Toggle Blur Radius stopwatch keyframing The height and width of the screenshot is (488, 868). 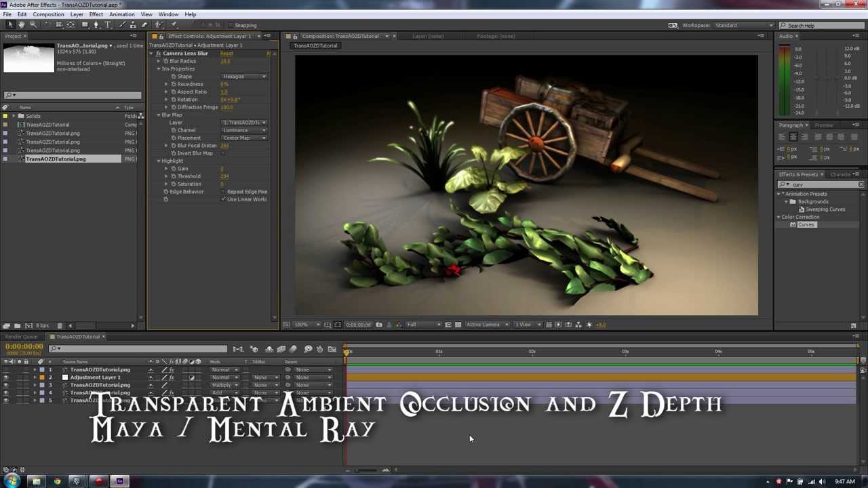[165, 61]
